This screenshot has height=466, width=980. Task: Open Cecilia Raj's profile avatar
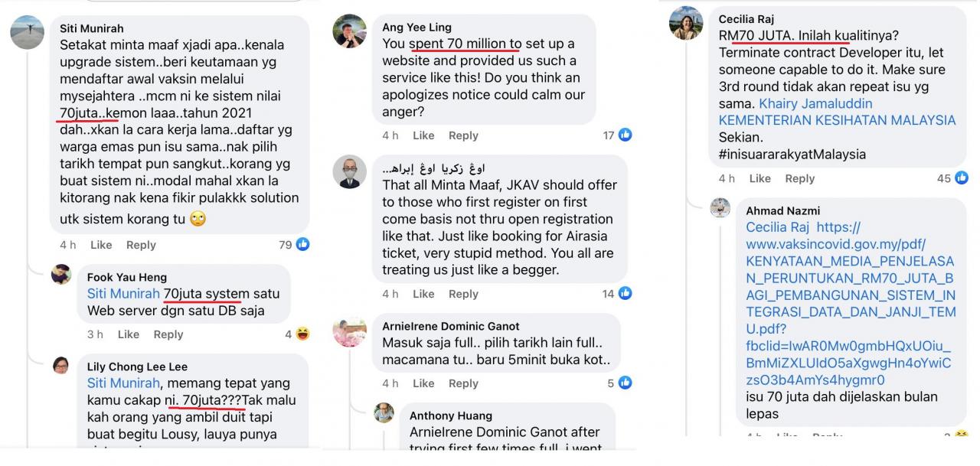pos(685,23)
